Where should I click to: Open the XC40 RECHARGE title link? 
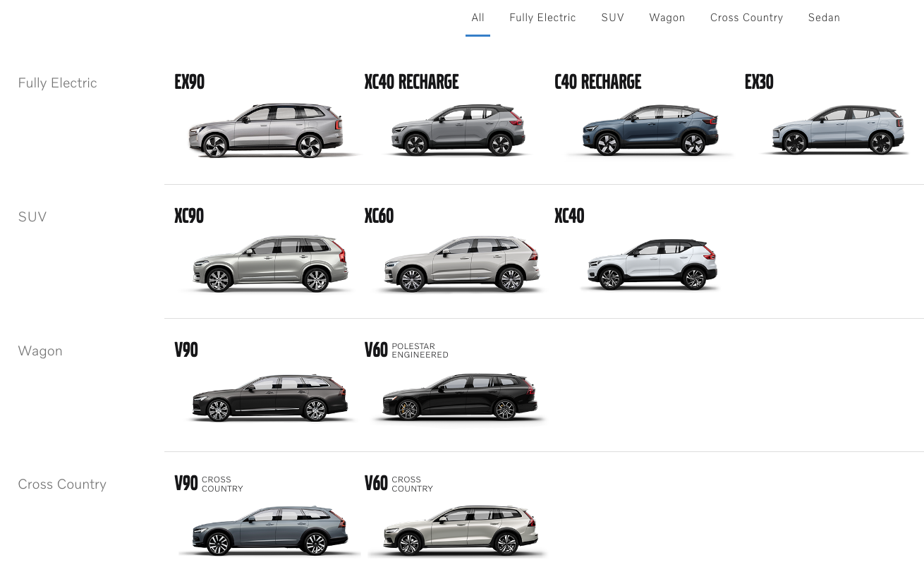click(412, 83)
